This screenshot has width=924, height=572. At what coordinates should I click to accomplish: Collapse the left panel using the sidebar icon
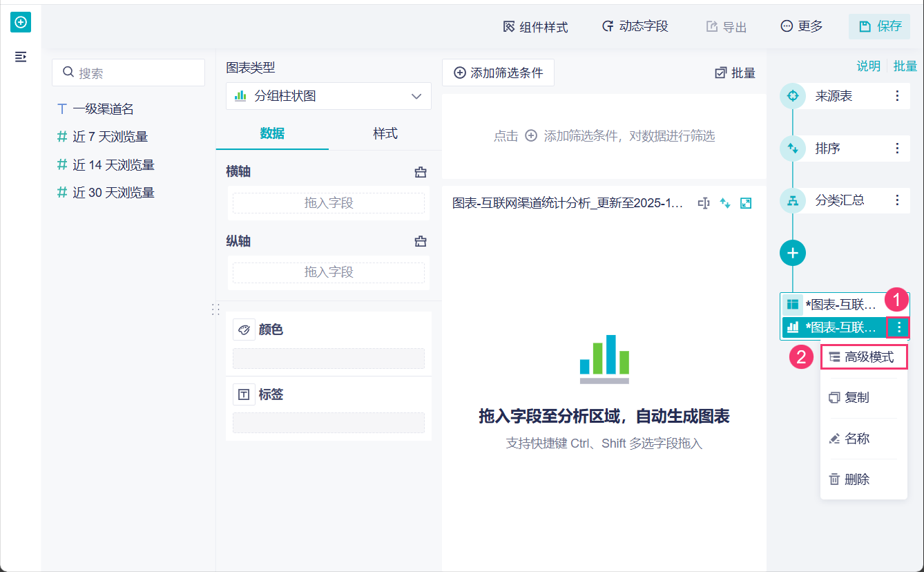21,57
